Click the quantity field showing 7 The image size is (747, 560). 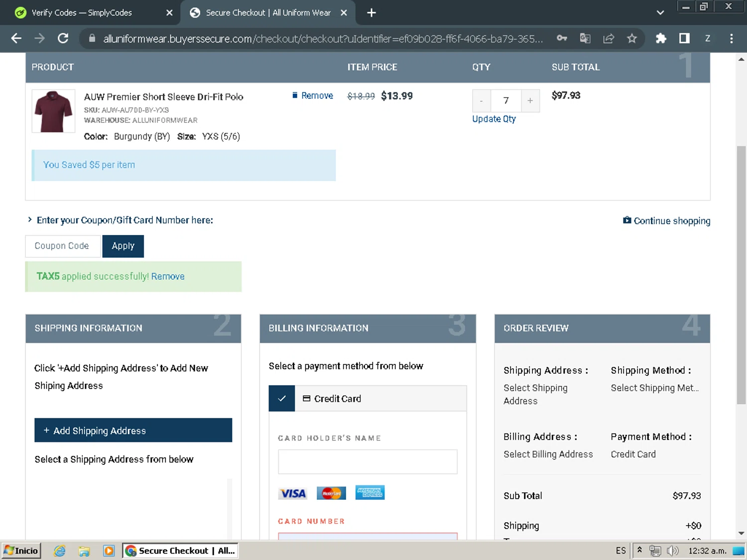pyautogui.click(x=506, y=101)
